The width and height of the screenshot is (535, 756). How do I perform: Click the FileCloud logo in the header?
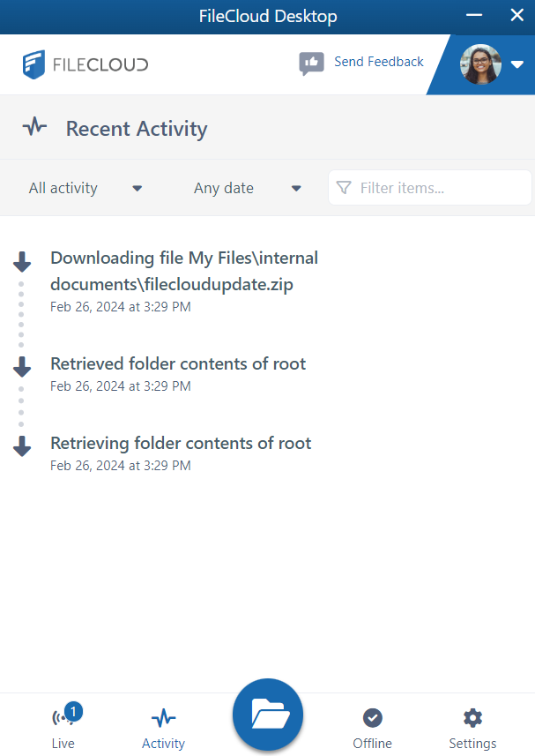click(x=85, y=63)
